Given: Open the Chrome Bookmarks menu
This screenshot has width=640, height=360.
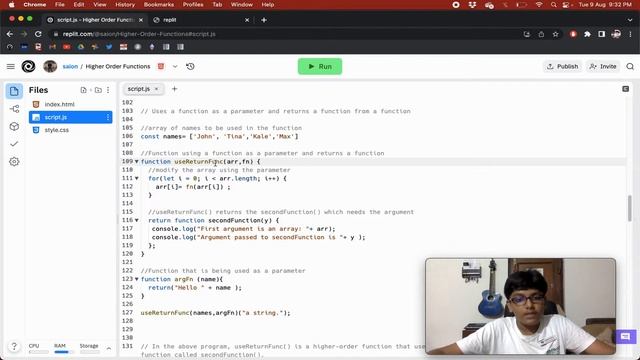Looking at the screenshot, I should click(159, 4).
